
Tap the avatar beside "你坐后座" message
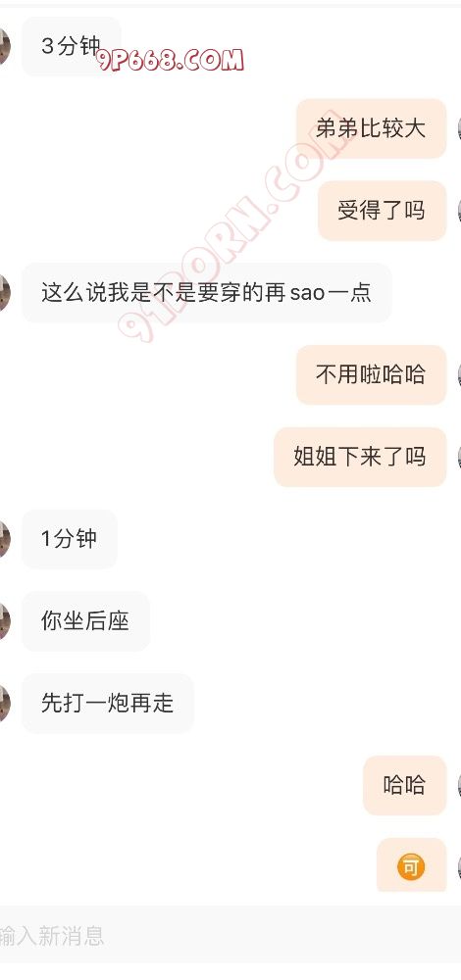tap(4, 621)
